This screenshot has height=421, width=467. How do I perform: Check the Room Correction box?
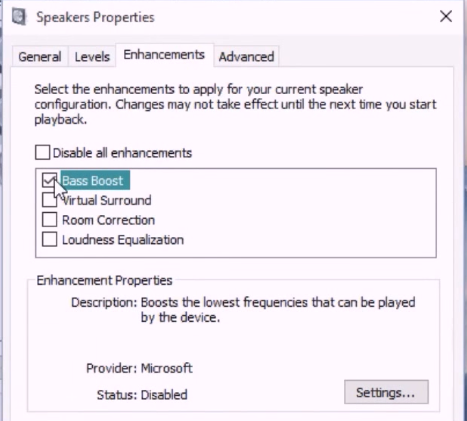[49, 220]
